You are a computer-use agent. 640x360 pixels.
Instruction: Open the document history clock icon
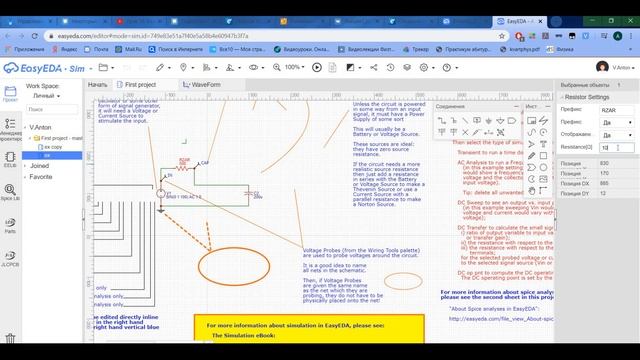point(391,67)
